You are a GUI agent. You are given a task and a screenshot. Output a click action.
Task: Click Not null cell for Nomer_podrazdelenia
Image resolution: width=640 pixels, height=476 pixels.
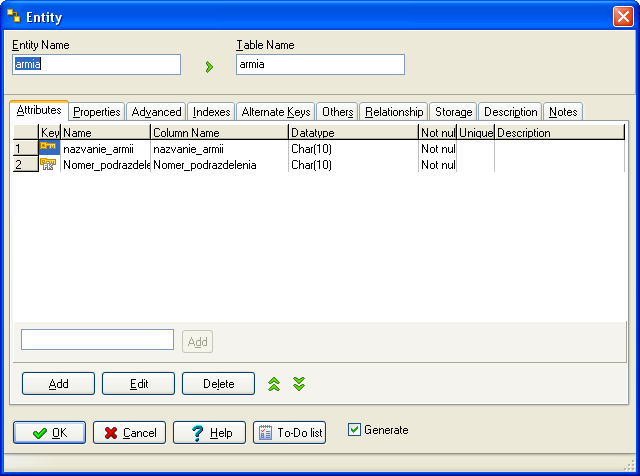[438, 165]
